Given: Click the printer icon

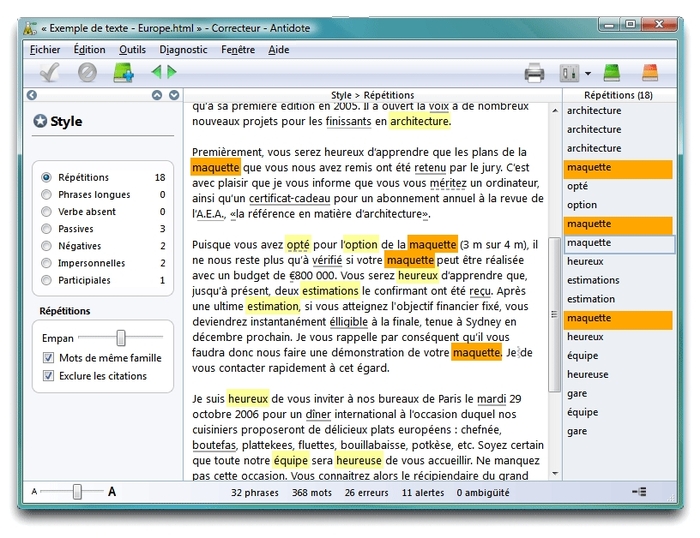Looking at the screenshot, I should 535,72.
